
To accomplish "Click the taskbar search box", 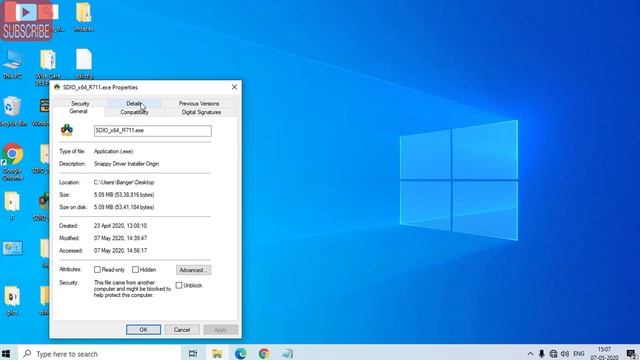I will (99, 353).
